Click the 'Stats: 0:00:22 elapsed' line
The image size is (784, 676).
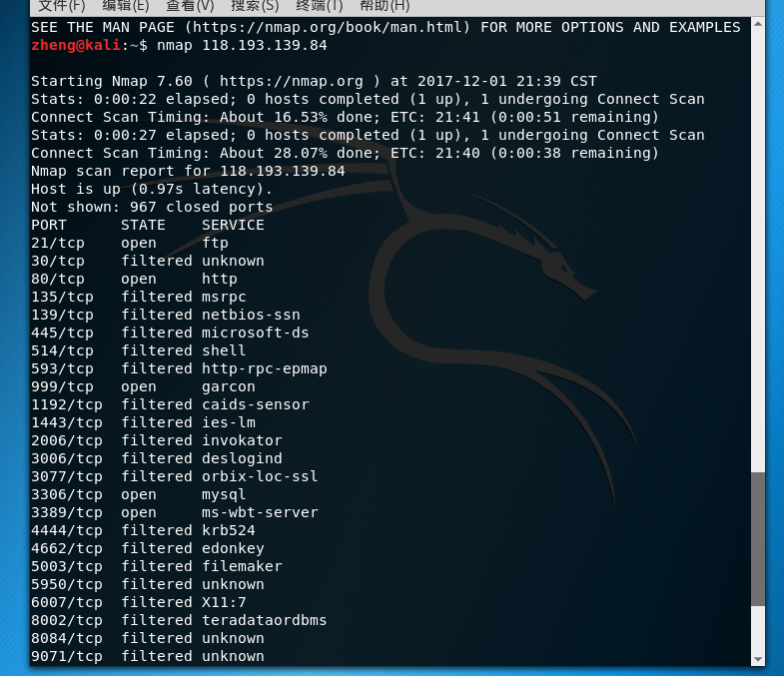point(368,99)
